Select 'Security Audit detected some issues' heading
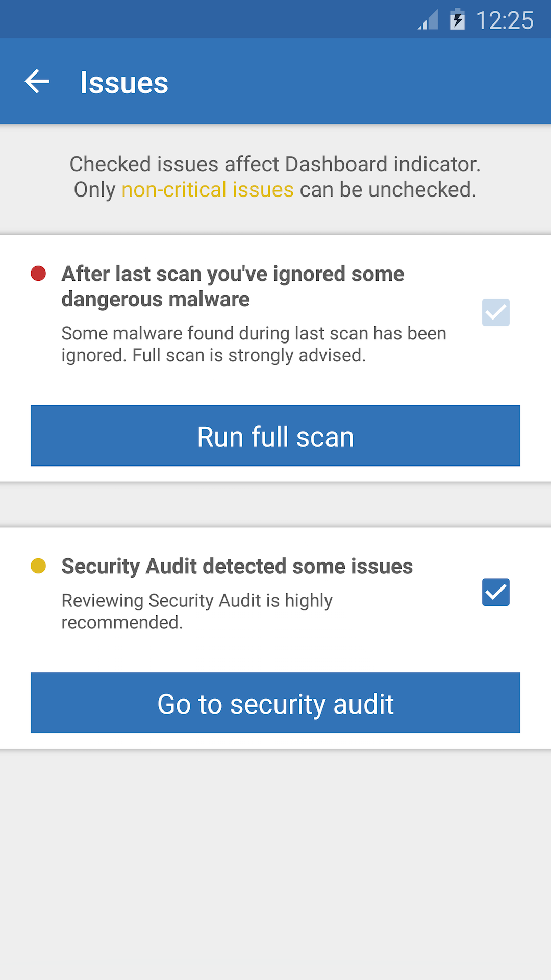Viewport: 551px width, 980px height. (237, 567)
